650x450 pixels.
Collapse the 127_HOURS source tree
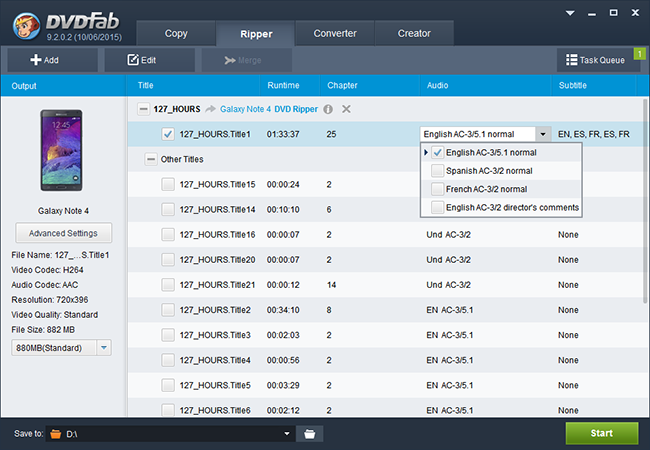143,109
